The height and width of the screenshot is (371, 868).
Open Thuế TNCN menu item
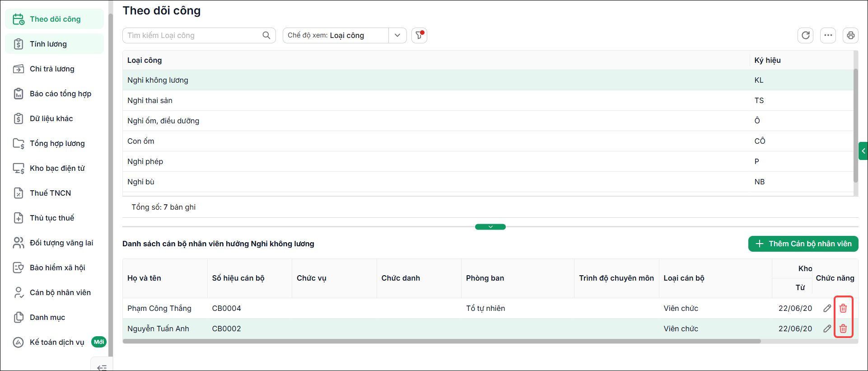pyautogui.click(x=55, y=193)
